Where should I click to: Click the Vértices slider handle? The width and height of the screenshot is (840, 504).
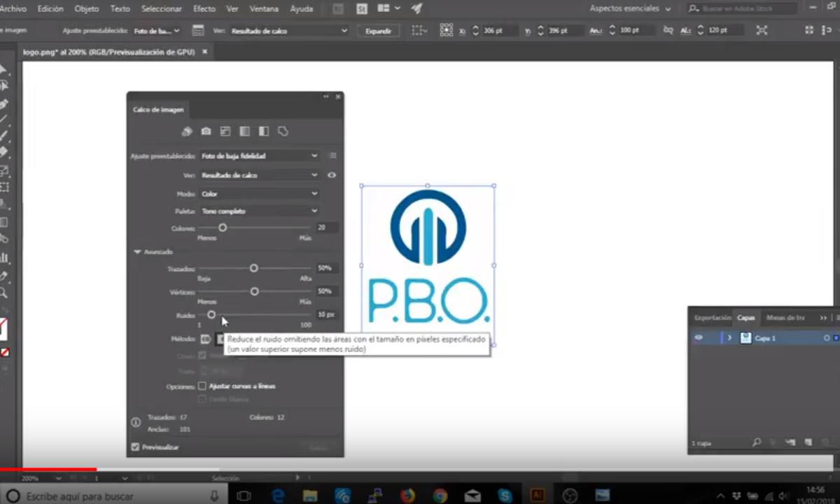pos(254,291)
